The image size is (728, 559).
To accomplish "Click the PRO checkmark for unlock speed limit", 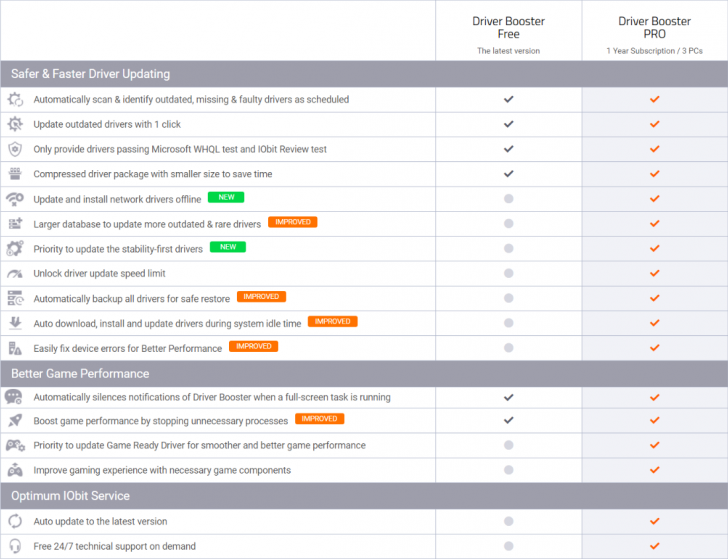I will coord(655,273).
